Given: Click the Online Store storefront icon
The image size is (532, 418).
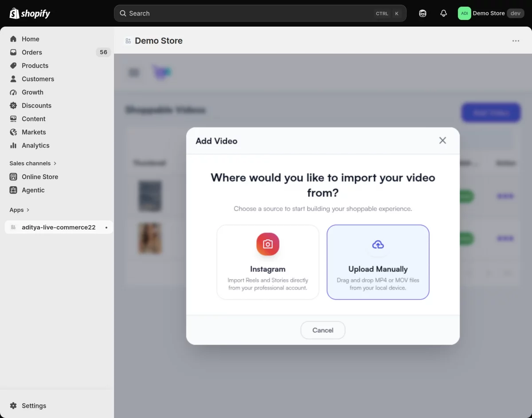Looking at the screenshot, I should pos(13,177).
